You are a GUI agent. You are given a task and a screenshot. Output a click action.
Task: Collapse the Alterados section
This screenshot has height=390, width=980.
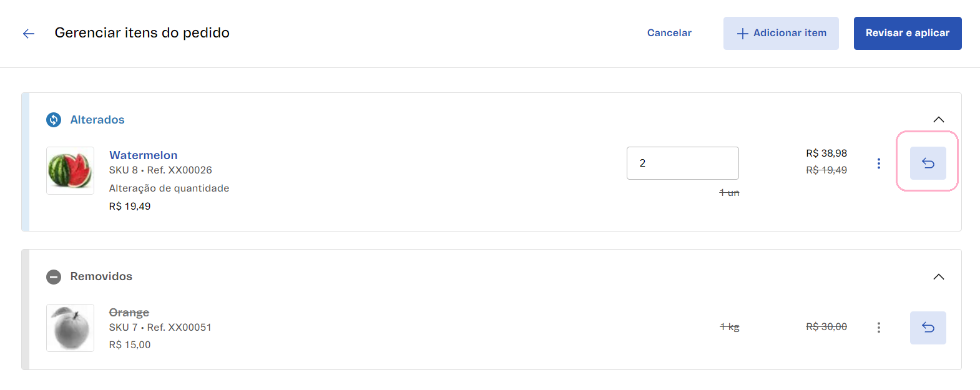pyautogui.click(x=938, y=119)
